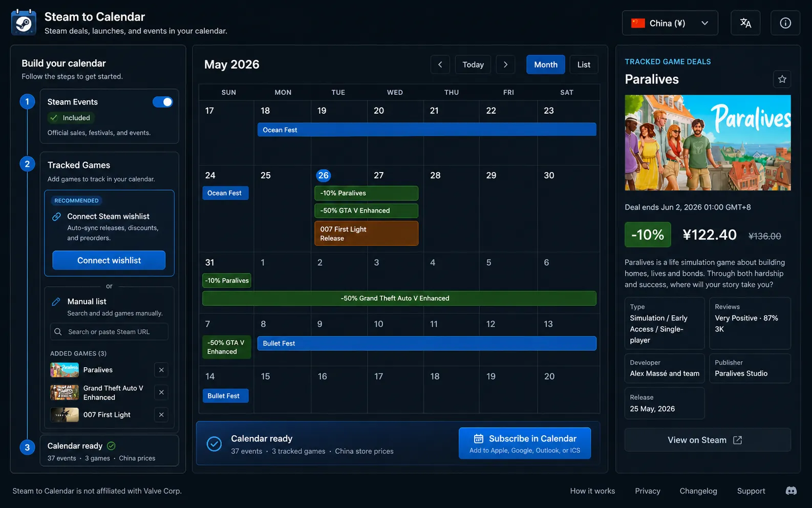The height and width of the screenshot is (508, 812).
Task: Click the Connect wishlist button
Action: point(109,260)
